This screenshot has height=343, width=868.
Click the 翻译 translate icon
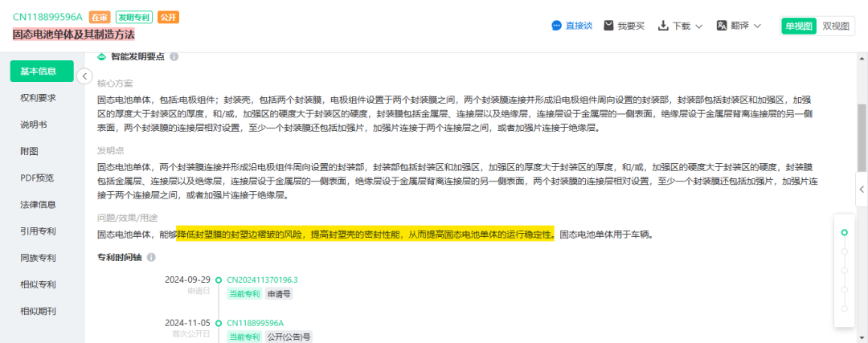click(721, 26)
